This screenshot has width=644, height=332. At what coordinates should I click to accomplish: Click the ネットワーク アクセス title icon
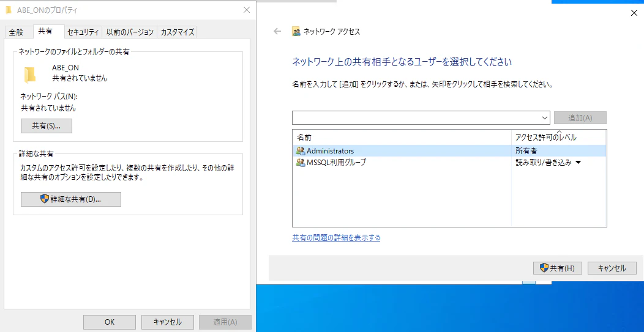[296, 32]
